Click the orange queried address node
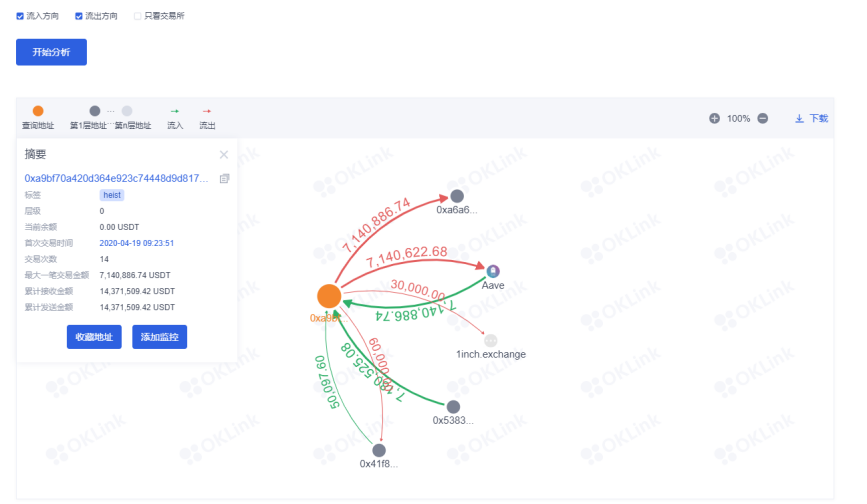The height and width of the screenshot is (504, 867). (329, 296)
